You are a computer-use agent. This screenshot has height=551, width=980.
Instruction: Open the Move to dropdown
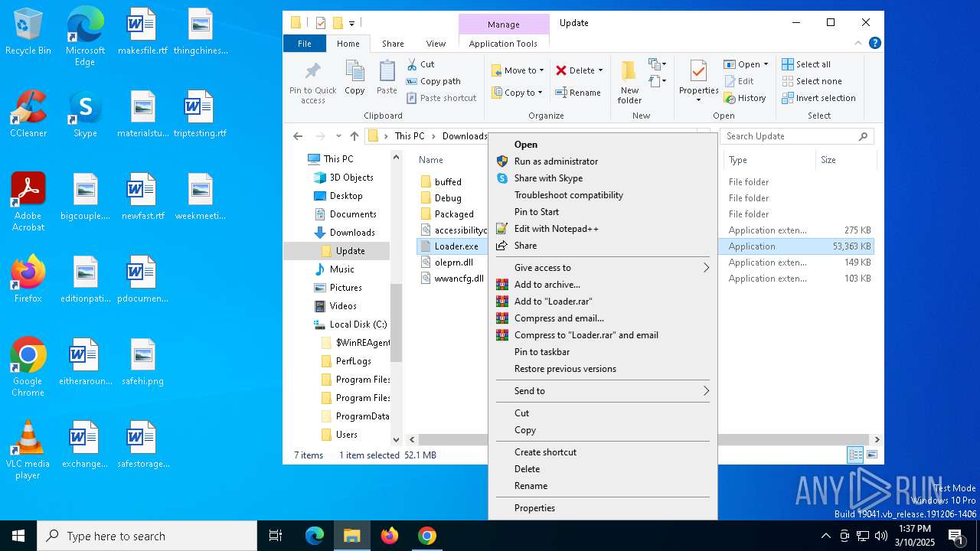click(x=518, y=70)
